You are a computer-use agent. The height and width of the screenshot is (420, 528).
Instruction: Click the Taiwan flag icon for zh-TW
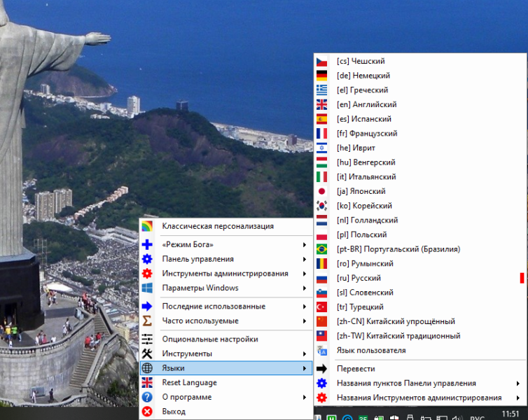coord(321,336)
